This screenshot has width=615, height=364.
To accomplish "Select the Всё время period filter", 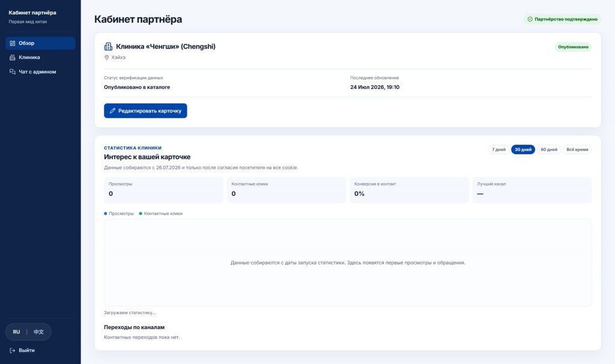I will (x=577, y=150).
